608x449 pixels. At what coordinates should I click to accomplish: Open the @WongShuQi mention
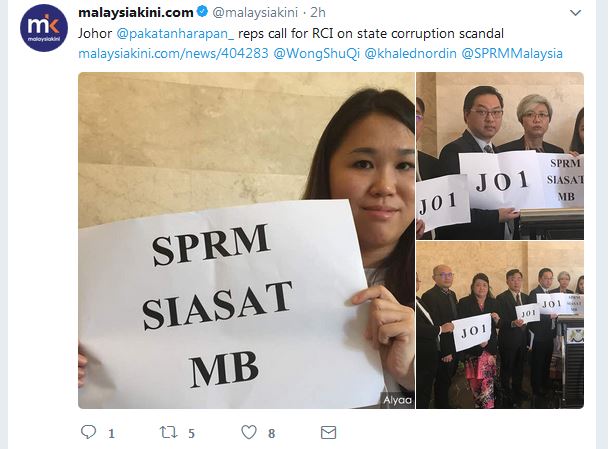point(316,54)
